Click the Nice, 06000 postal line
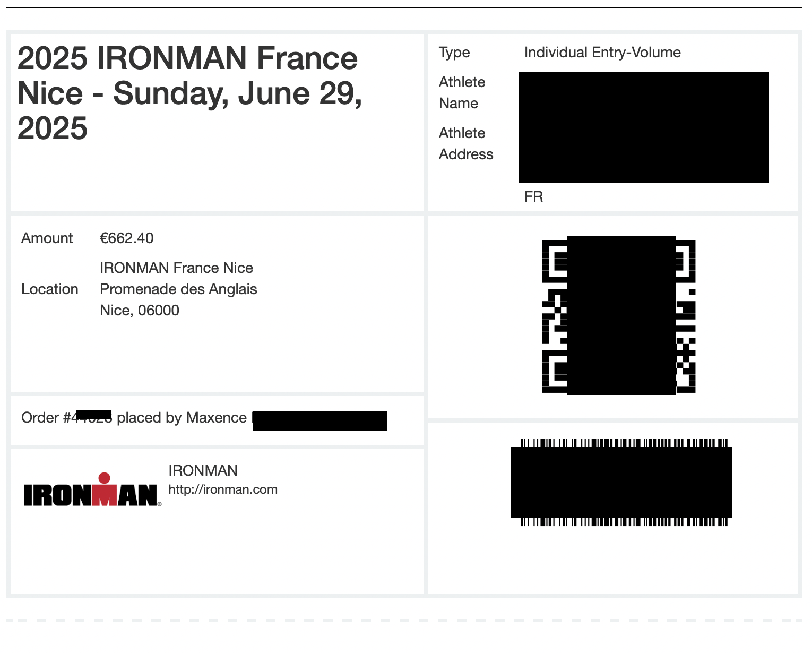 [x=140, y=310]
